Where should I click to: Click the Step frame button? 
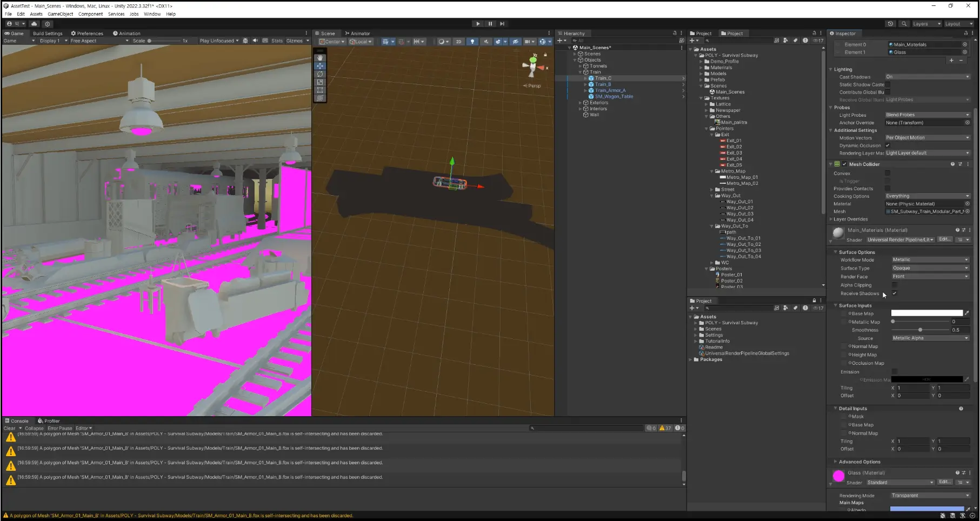pos(502,24)
